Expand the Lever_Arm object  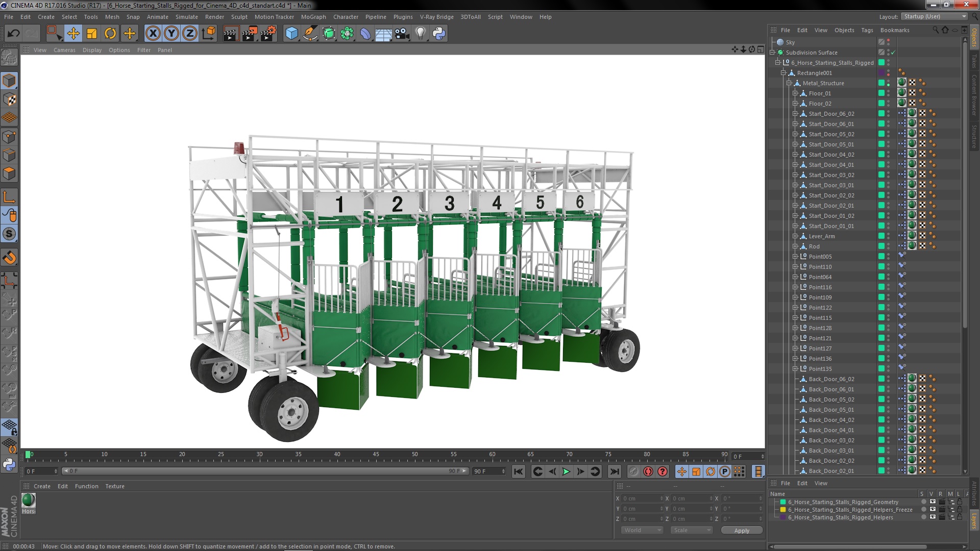[795, 236]
